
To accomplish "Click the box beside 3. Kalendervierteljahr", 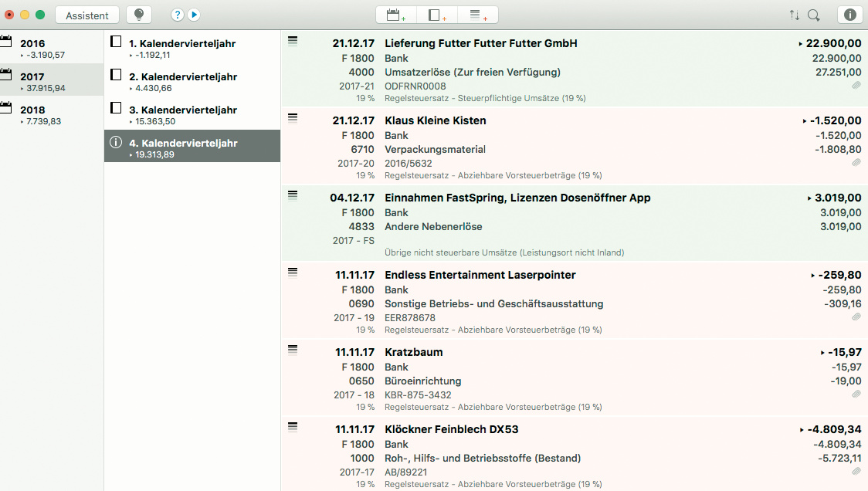I will point(116,109).
